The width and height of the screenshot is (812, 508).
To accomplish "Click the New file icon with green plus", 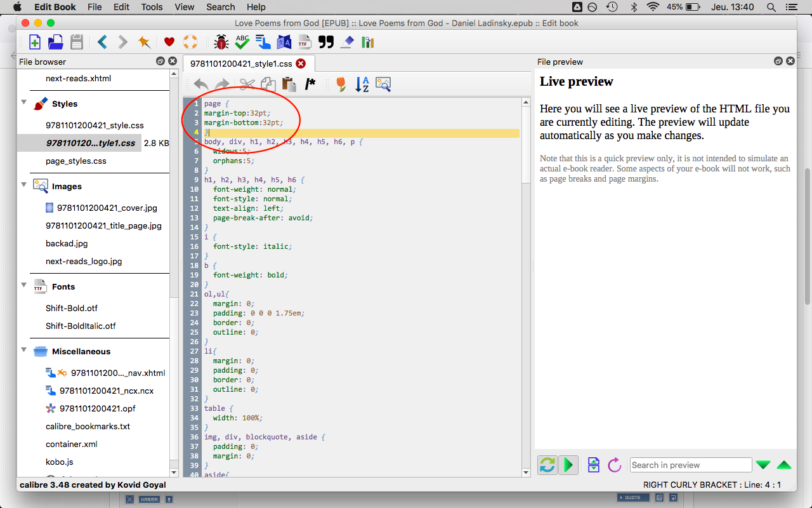I will click(35, 43).
